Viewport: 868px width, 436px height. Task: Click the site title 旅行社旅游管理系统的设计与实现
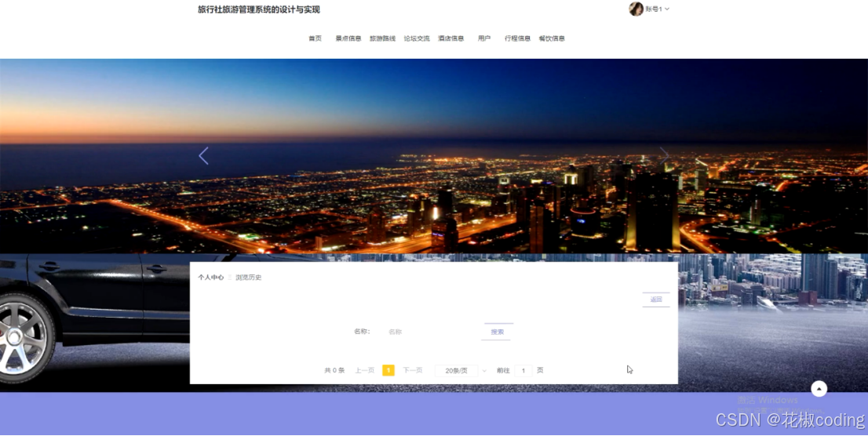259,9
